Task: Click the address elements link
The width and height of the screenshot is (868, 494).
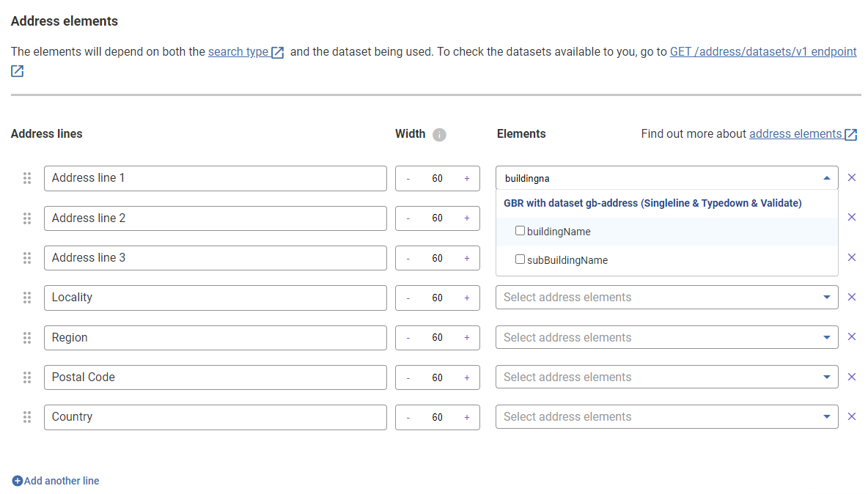Action: coord(796,133)
